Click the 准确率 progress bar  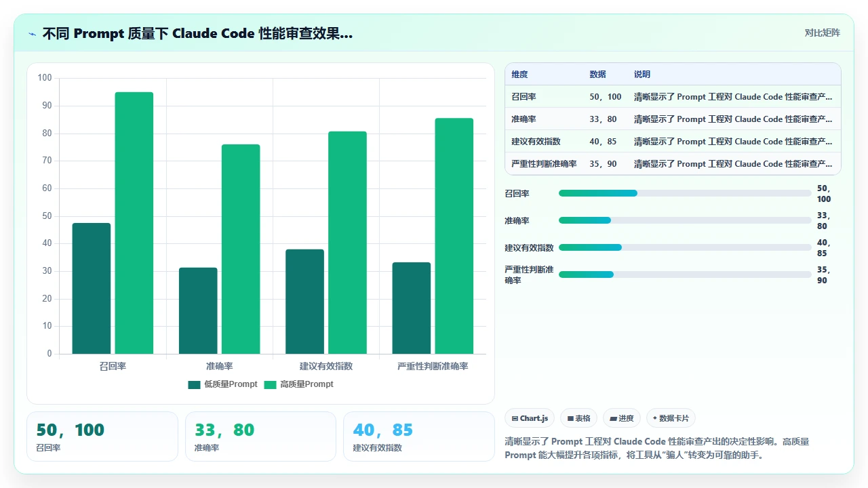685,220
